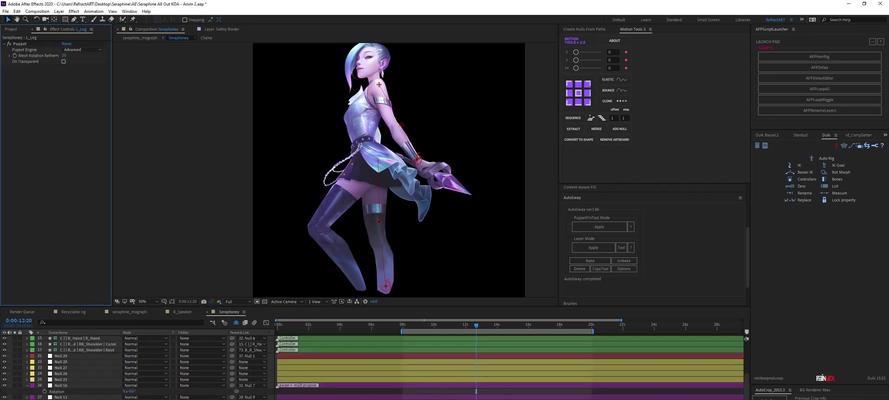Click the Duik Bezier IK icon
Image resolution: width=889 pixels, height=400 pixels.
tap(790, 172)
